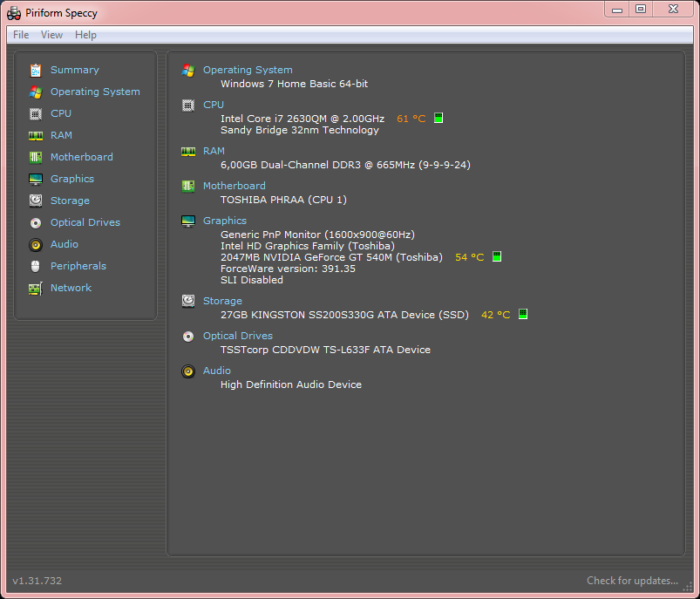700x599 pixels.
Task: Open the File menu
Action: click(x=21, y=35)
